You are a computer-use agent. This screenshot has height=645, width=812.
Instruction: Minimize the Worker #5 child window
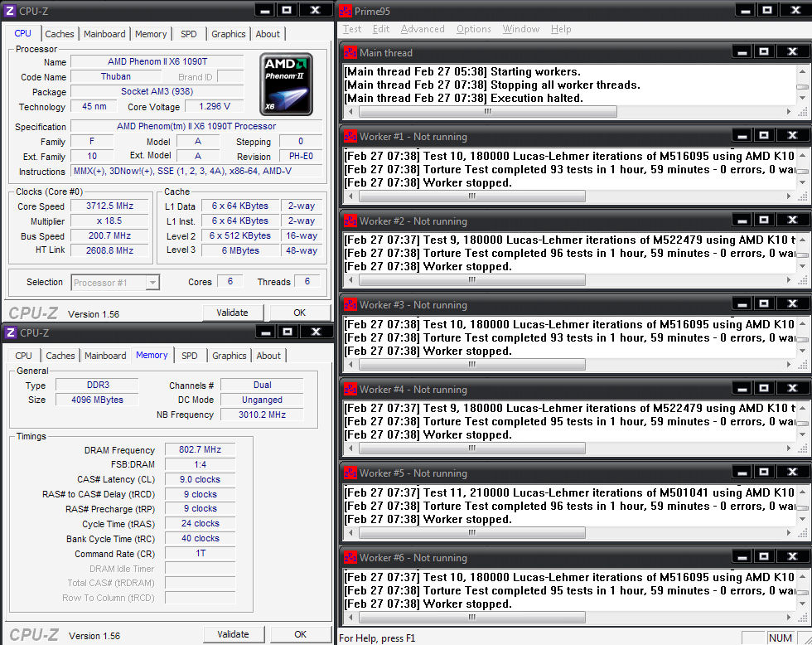coord(742,472)
